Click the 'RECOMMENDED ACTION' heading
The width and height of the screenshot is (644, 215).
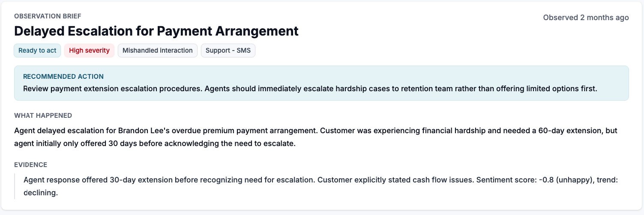click(63, 77)
